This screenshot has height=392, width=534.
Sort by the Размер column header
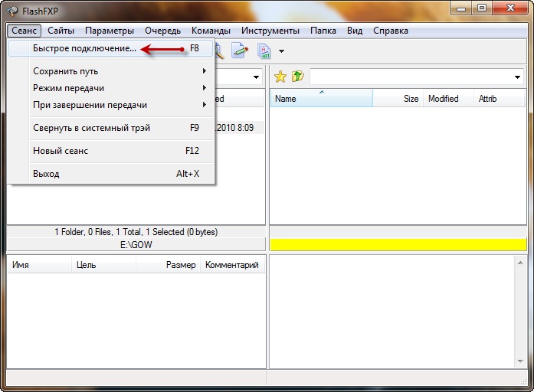coord(181,265)
